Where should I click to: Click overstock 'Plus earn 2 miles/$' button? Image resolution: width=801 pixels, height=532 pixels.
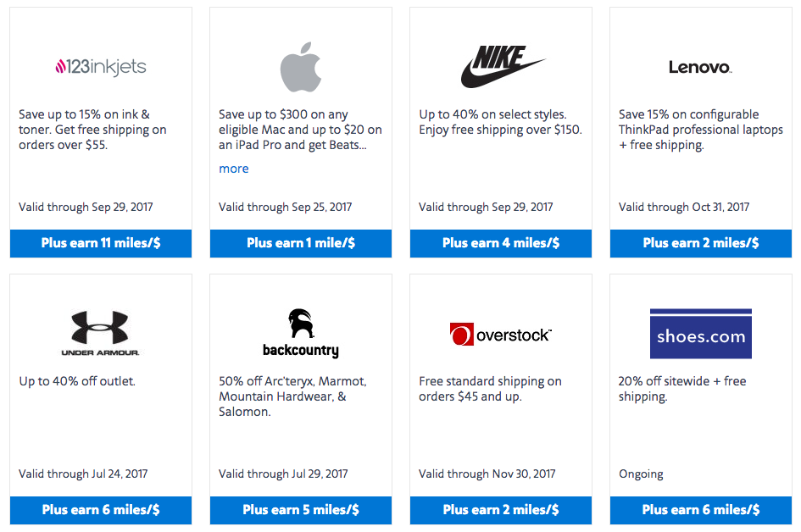[501, 510]
